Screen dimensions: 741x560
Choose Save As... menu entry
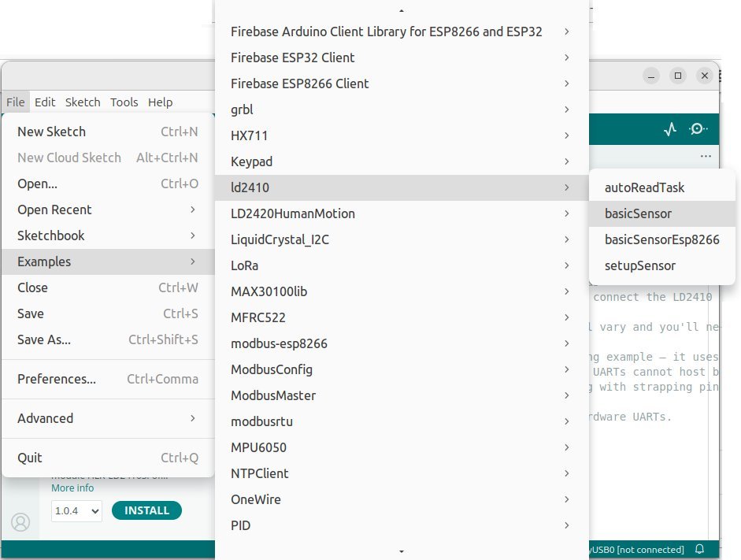(108, 339)
